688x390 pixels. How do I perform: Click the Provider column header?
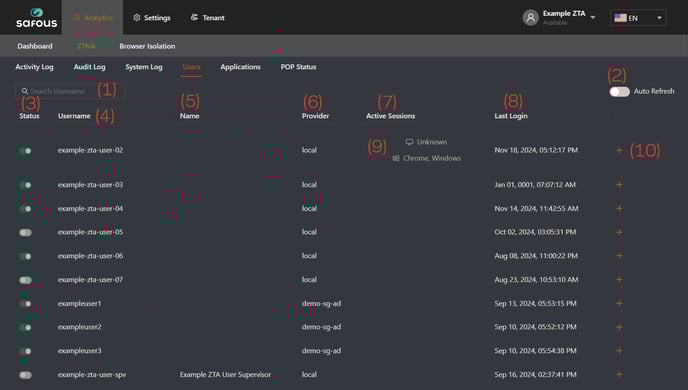click(x=315, y=116)
